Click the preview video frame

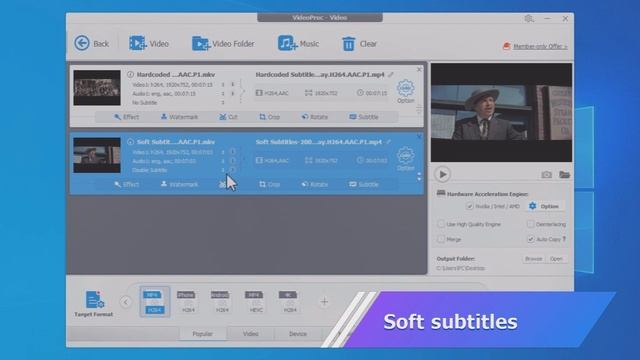click(501, 112)
